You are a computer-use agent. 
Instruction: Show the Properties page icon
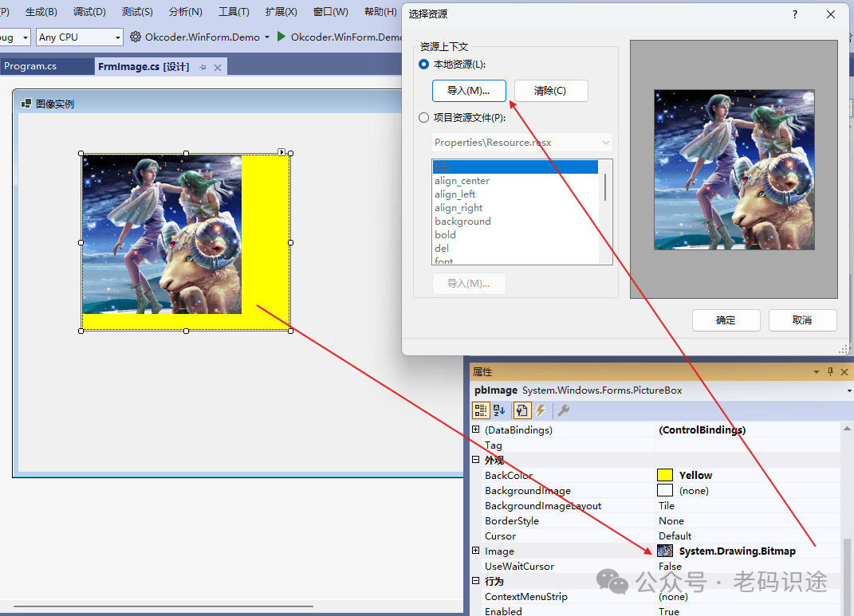click(x=521, y=410)
